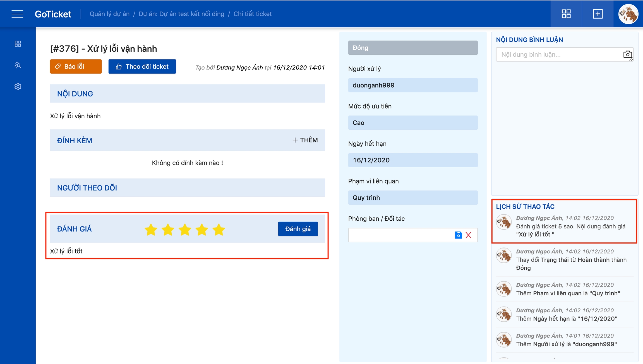Open the user profile avatar menu

(x=628, y=14)
